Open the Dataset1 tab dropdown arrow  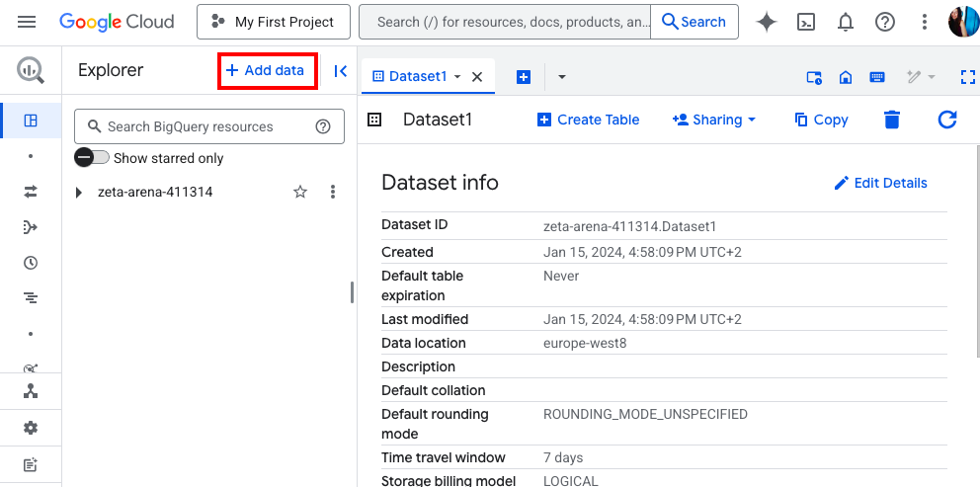pos(457,76)
